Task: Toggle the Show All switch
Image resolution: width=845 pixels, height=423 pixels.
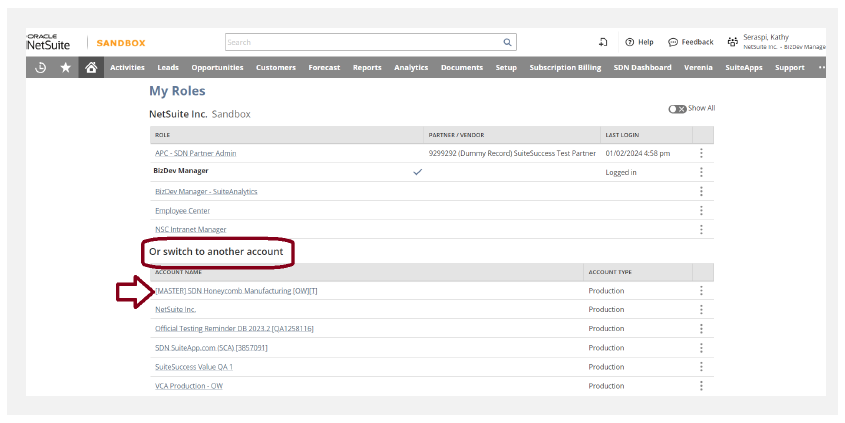Action: (x=677, y=109)
